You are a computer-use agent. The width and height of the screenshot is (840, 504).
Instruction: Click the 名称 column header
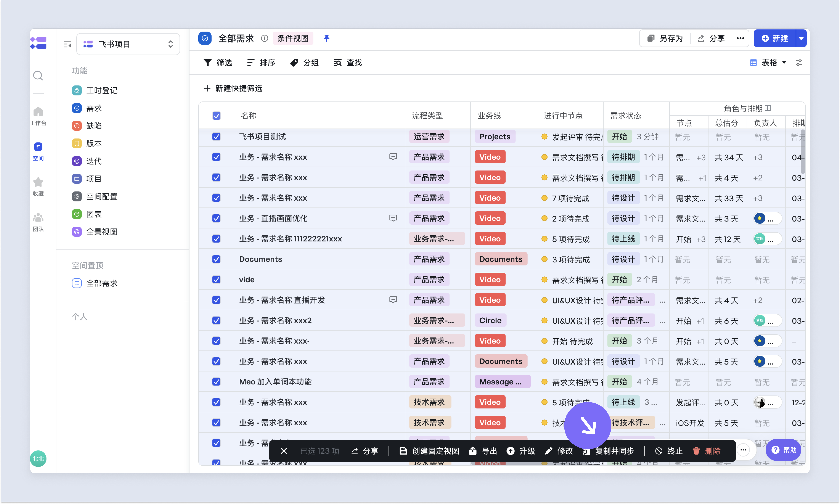coord(248,116)
